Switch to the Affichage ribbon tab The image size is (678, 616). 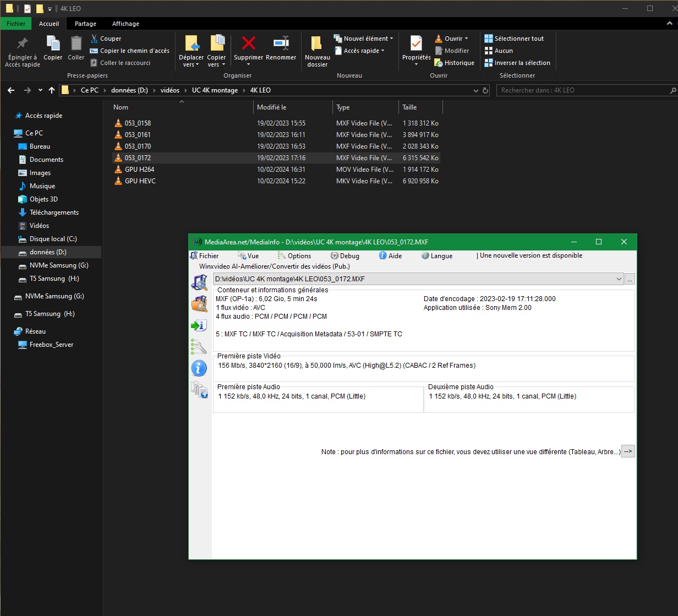[125, 24]
